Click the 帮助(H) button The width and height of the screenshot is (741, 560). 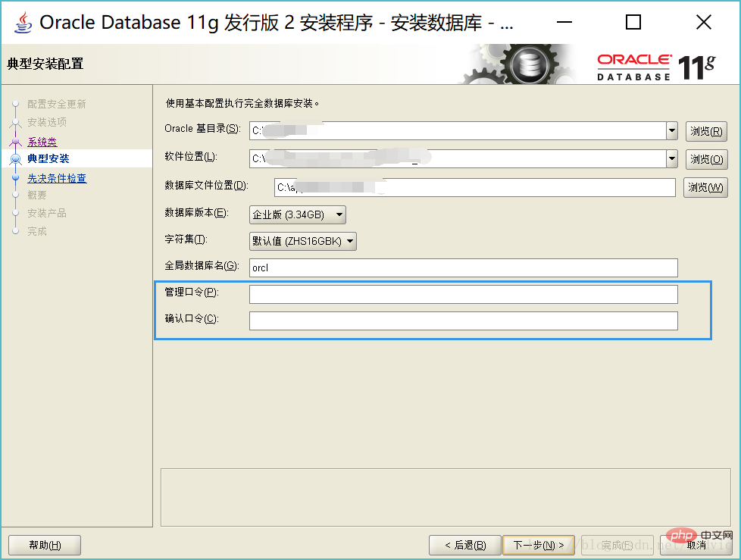45,546
